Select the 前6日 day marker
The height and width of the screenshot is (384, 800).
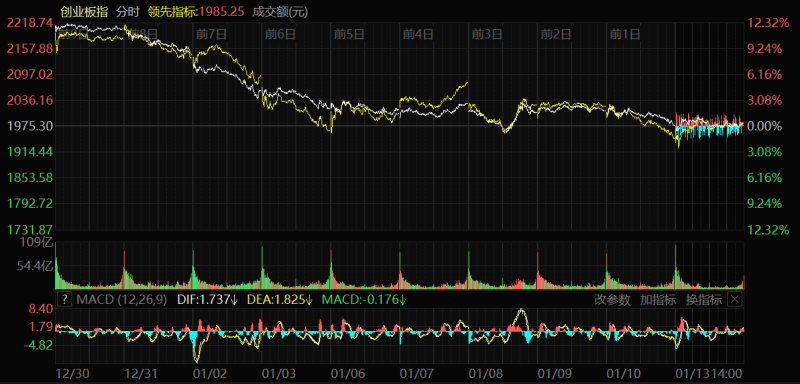[281, 34]
